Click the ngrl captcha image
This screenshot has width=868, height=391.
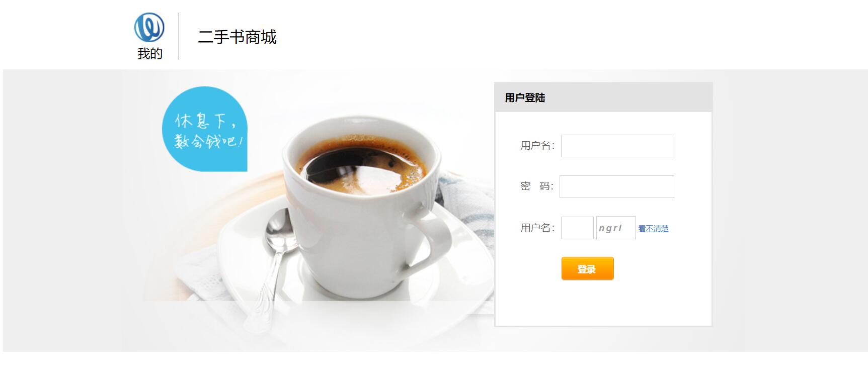pos(616,228)
